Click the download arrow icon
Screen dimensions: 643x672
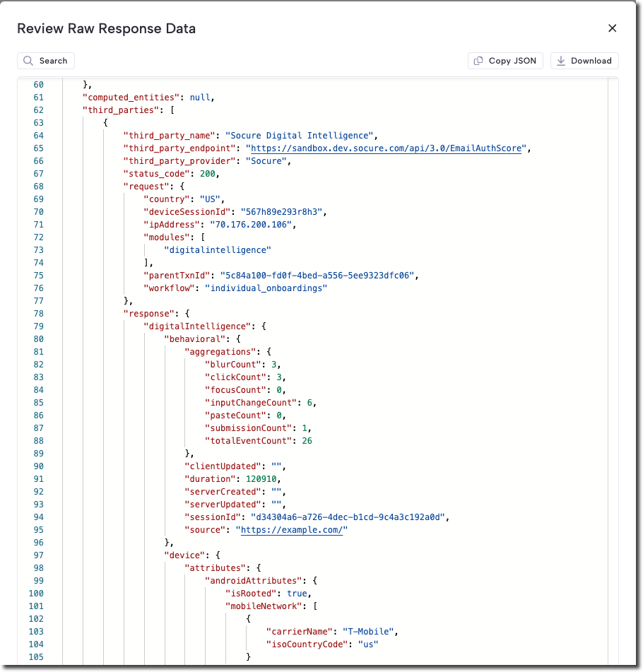[561, 61]
